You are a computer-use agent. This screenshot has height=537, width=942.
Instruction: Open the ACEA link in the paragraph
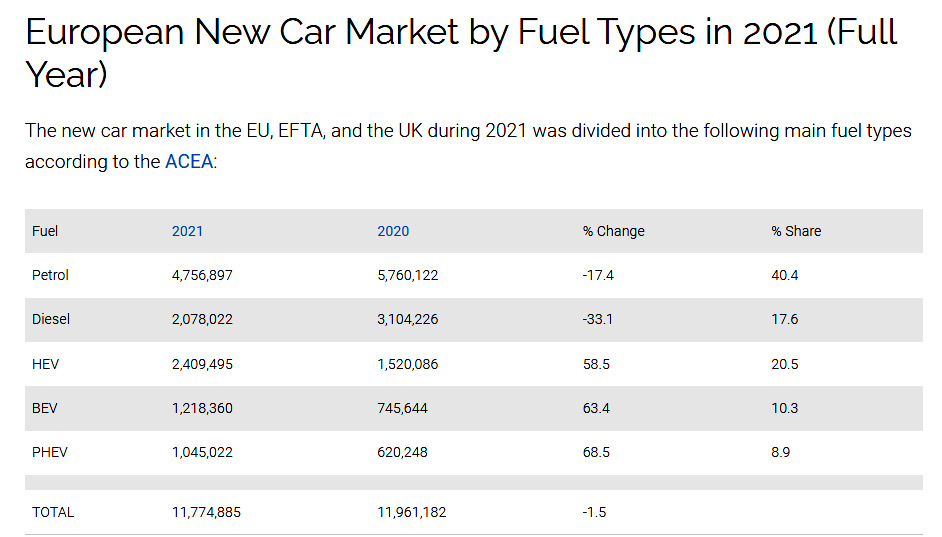(189, 161)
